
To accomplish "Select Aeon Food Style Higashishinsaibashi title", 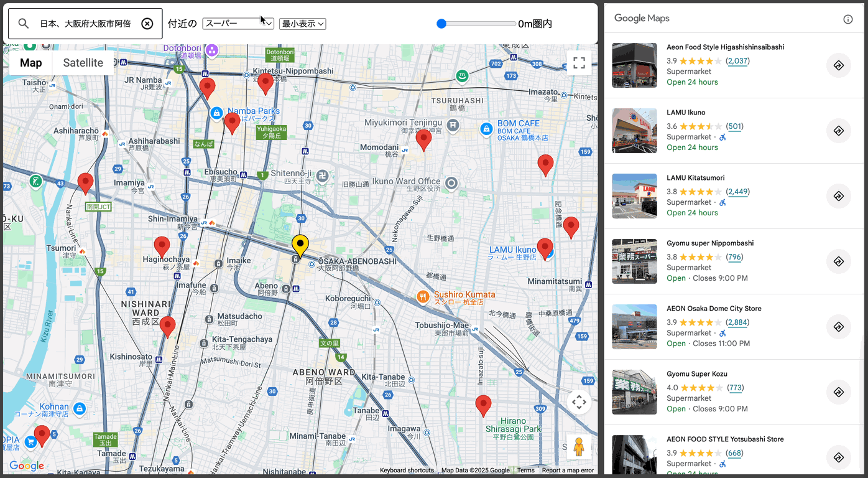I will [725, 47].
